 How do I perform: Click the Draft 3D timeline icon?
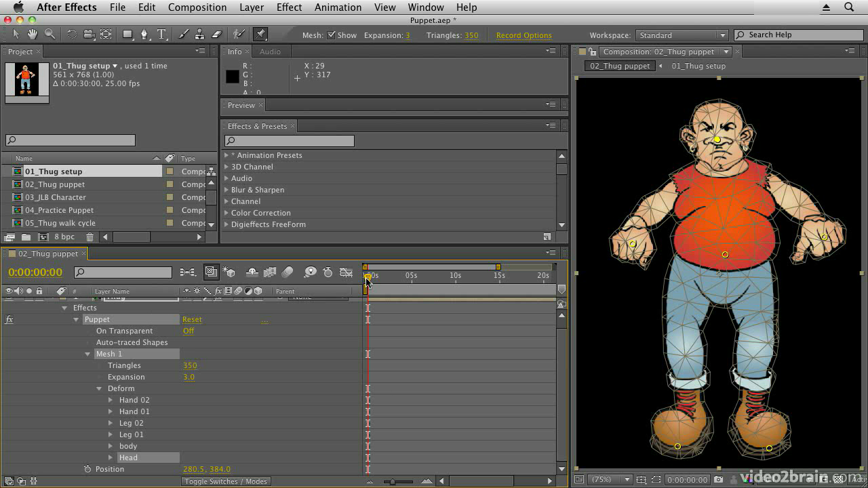(229, 272)
